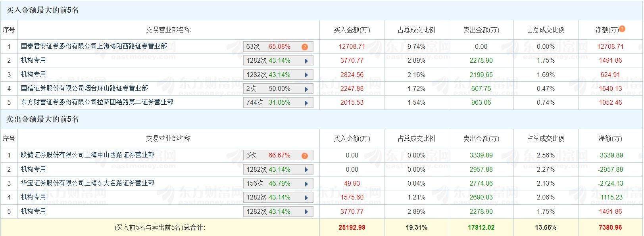Open 国泰君安证券上海海阳西路证券营业部 link

coord(94,46)
